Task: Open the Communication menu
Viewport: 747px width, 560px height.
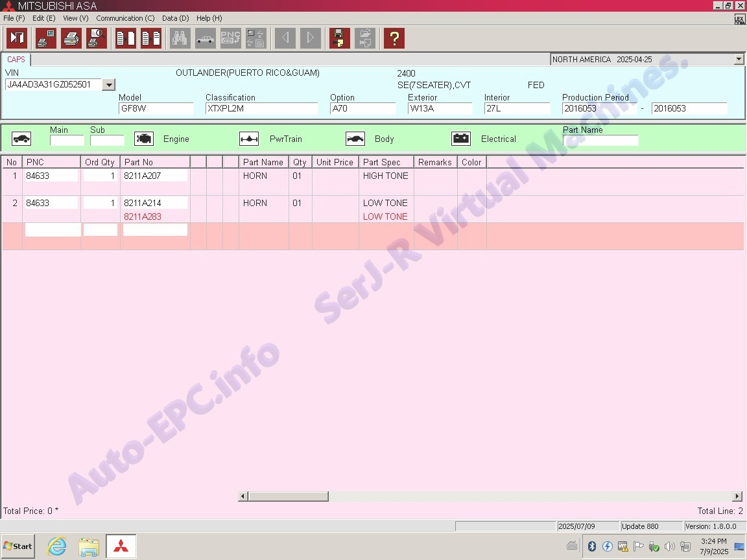Action: (x=125, y=18)
